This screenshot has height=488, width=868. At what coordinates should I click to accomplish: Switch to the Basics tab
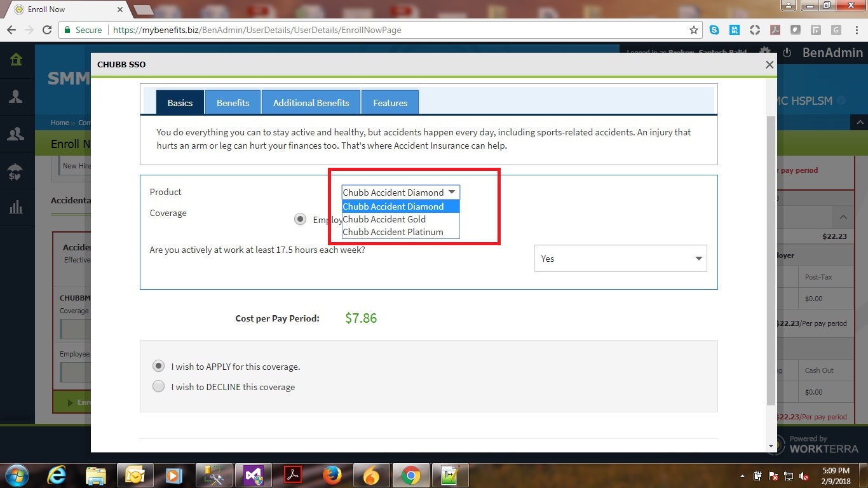pyautogui.click(x=180, y=102)
